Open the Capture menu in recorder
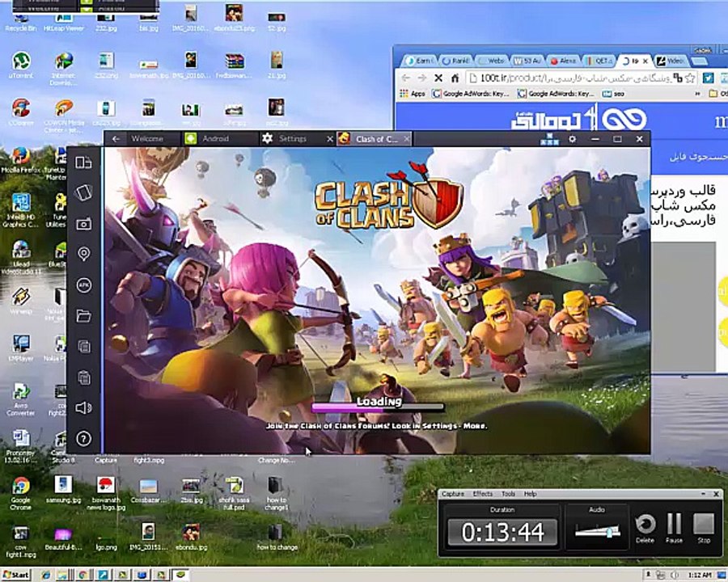 pos(453,494)
